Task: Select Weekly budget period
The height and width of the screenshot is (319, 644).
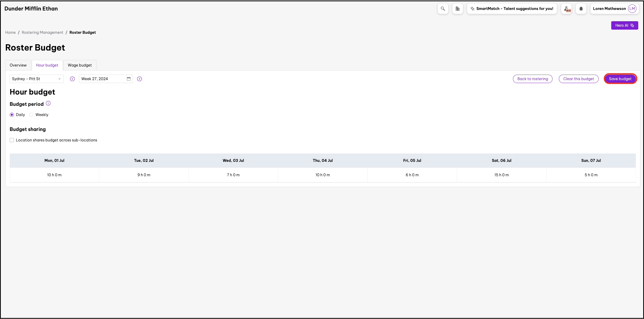Action: 31,115
